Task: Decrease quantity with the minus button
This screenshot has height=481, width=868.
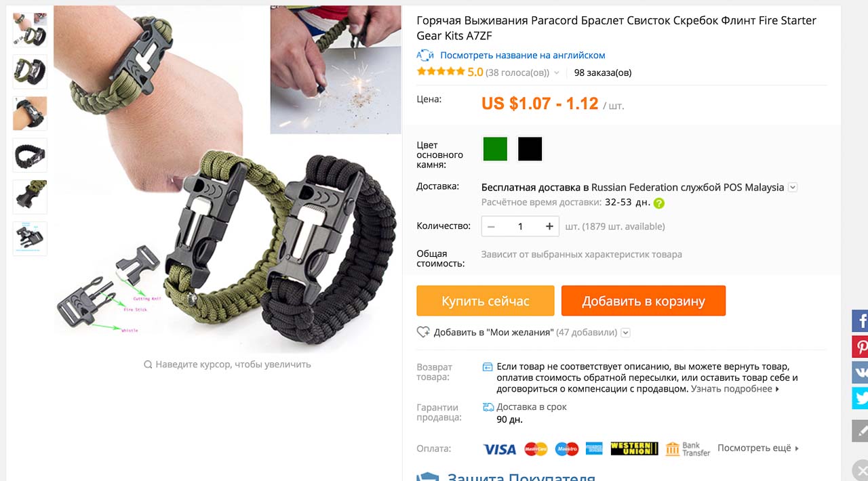Action: pos(491,226)
